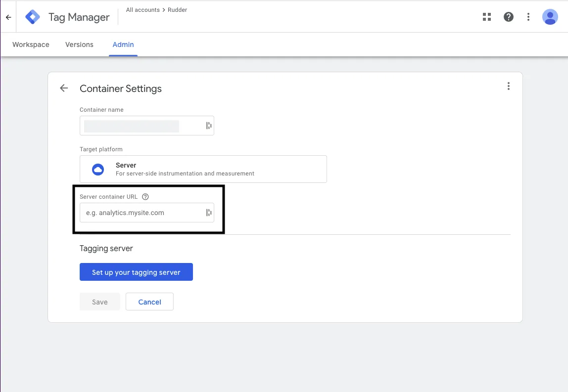Go back using Container Settings arrow
This screenshot has height=392, width=568.
pyautogui.click(x=64, y=88)
